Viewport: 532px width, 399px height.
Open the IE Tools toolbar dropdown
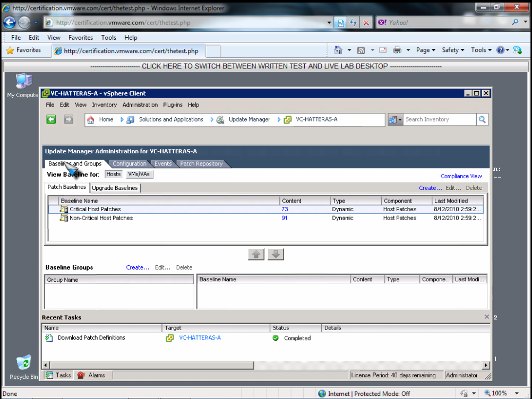tap(481, 50)
